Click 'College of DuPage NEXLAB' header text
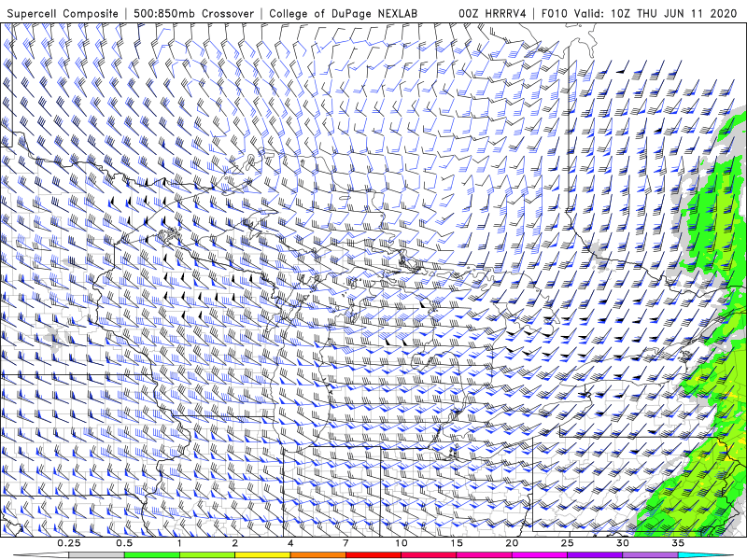Image resolution: width=747 pixels, height=560 pixels. click(x=344, y=14)
